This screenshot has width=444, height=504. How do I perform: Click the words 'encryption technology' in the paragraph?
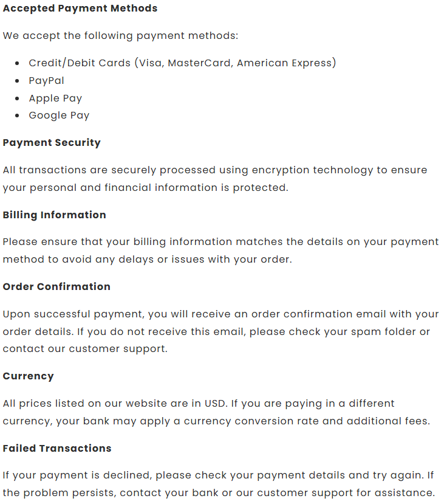(x=312, y=170)
